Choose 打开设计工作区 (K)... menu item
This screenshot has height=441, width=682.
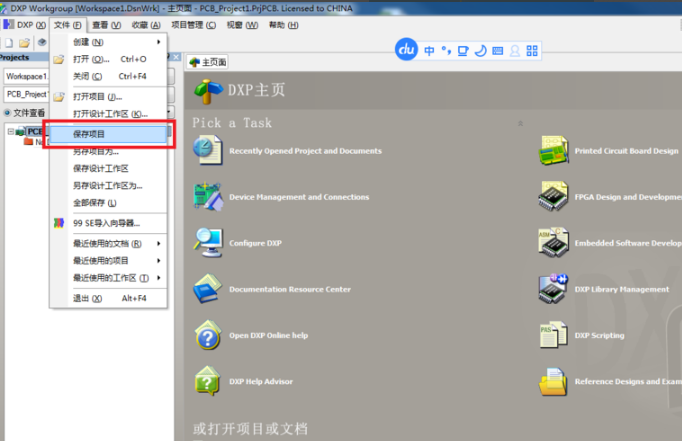tap(108, 114)
